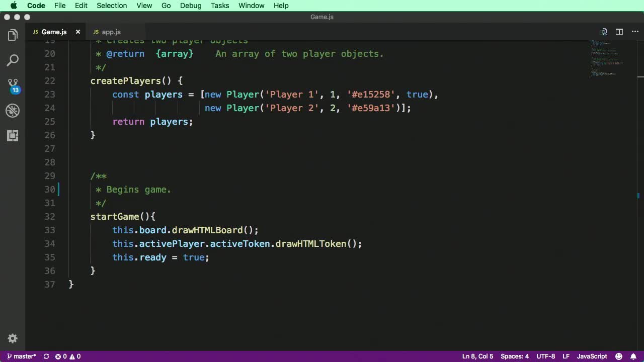Synchronize changes using the sync icon
Viewport: 644px width, 362px height.
pos(46,356)
